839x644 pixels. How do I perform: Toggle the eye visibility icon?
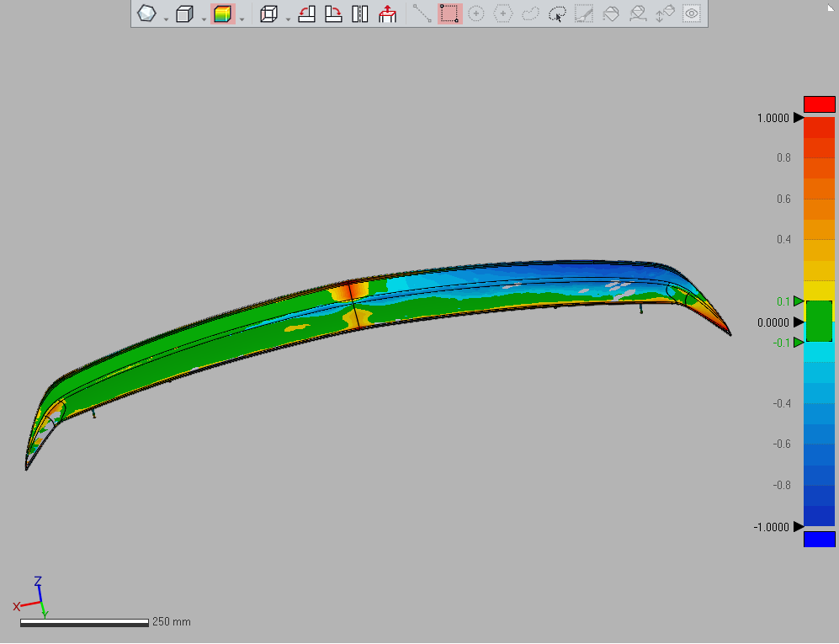[692, 13]
